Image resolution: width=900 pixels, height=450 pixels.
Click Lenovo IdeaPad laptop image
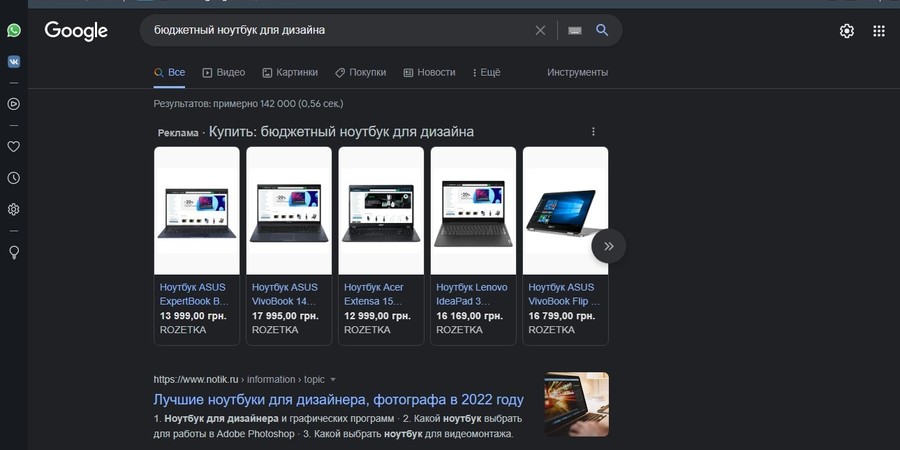tap(474, 211)
